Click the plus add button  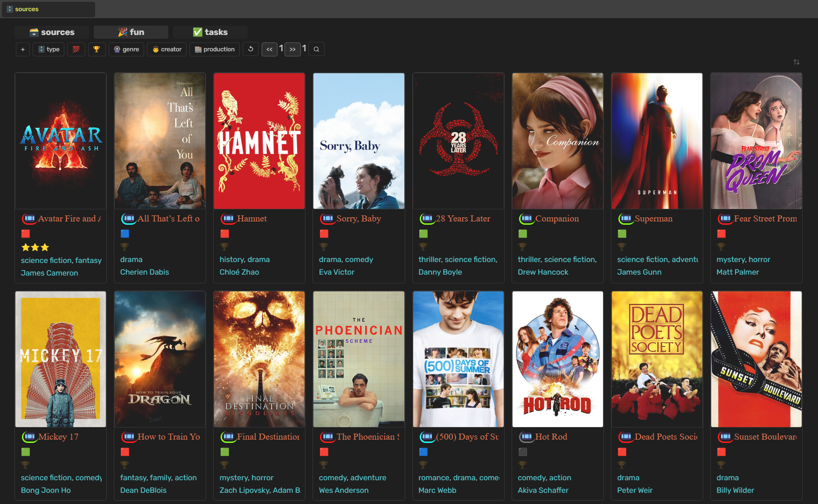22,49
